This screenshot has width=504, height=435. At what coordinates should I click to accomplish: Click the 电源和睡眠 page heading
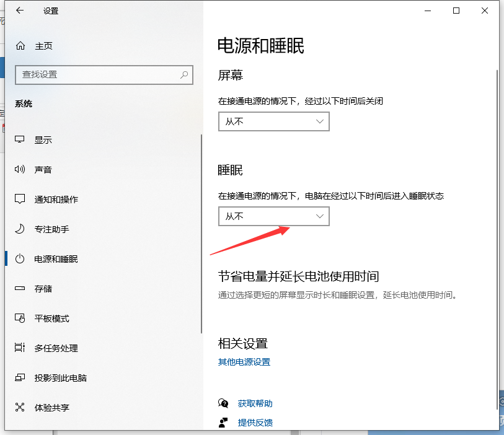coord(260,46)
